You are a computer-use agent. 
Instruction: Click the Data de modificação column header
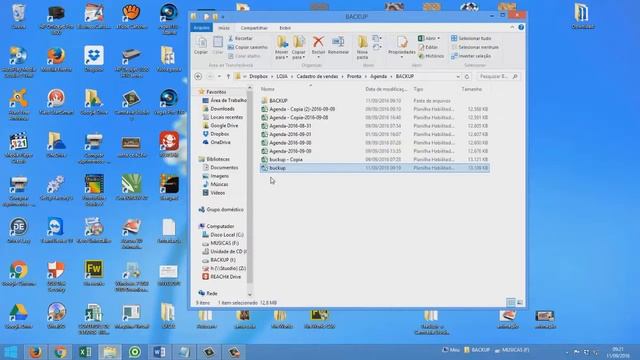pos(386,89)
